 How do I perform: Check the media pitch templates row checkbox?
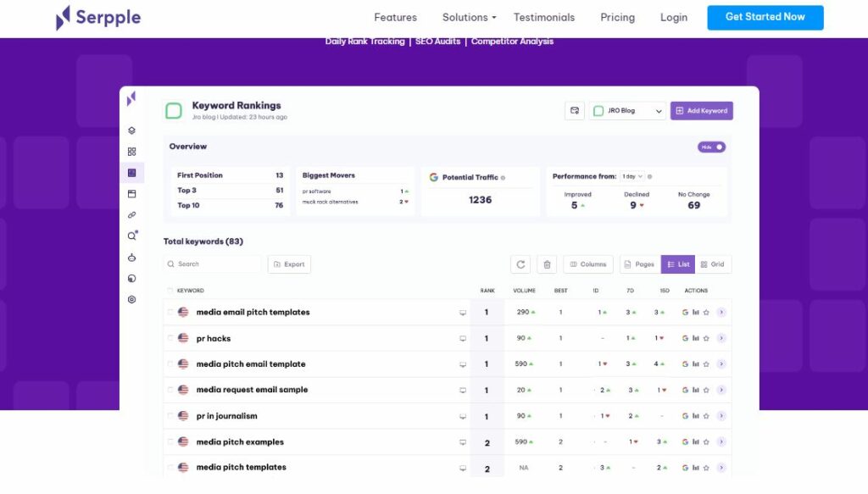click(x=170, y=468)
